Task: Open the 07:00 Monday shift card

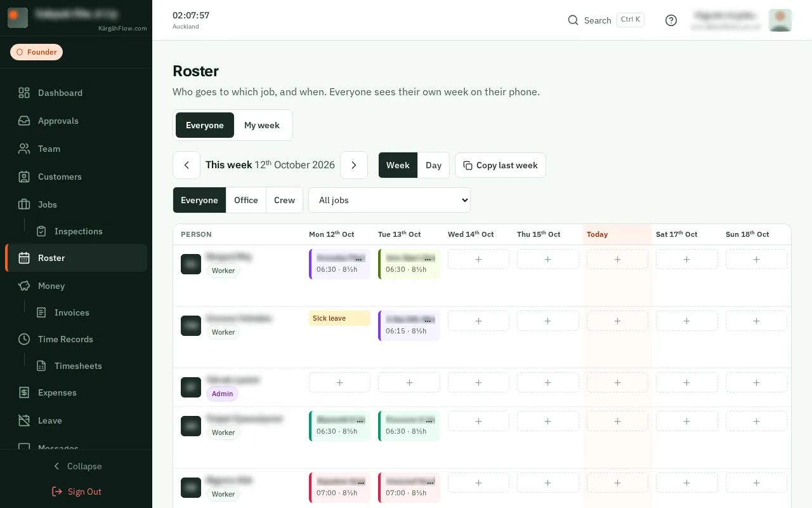Action: [339, 488]
